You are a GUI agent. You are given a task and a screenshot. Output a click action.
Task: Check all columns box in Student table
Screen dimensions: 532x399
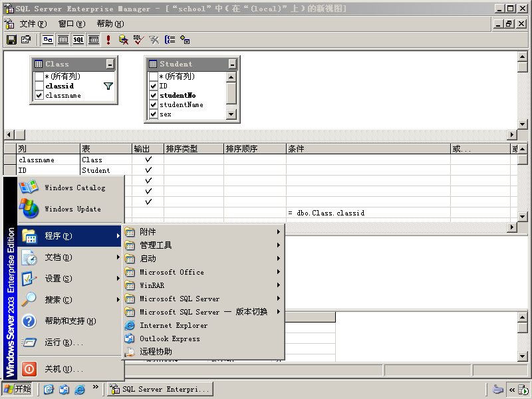point(154,76)
